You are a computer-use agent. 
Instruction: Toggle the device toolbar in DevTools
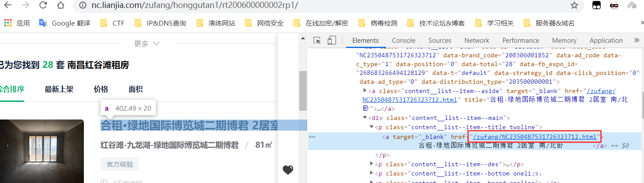coord(331,41)
